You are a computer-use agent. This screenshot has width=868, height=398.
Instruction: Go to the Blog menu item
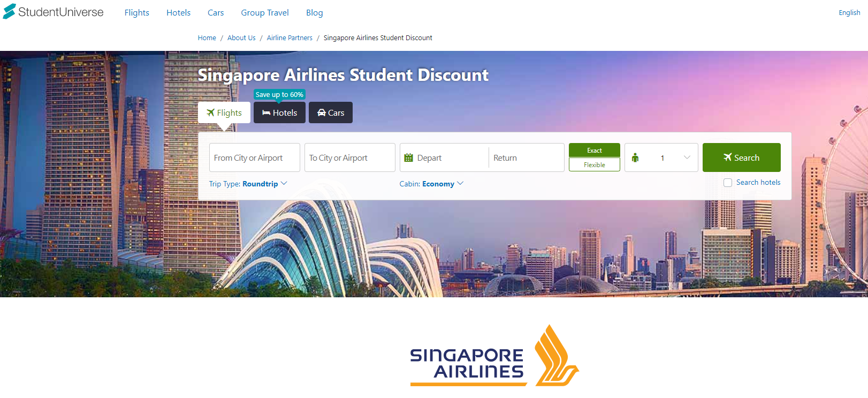(x=315, y=12)
